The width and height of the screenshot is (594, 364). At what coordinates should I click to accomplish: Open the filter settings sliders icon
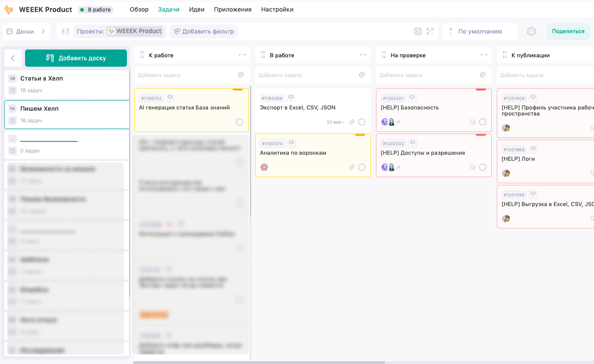pyautogui.click(x=66, y=31)
